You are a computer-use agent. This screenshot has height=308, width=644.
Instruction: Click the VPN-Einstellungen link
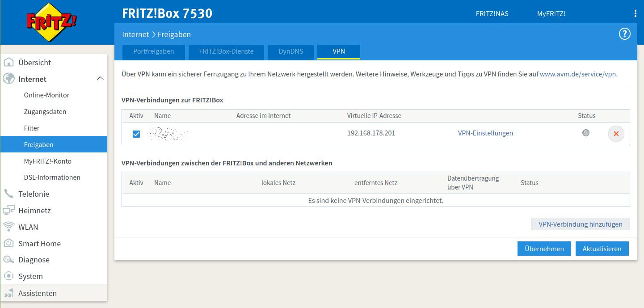point(485,133)
